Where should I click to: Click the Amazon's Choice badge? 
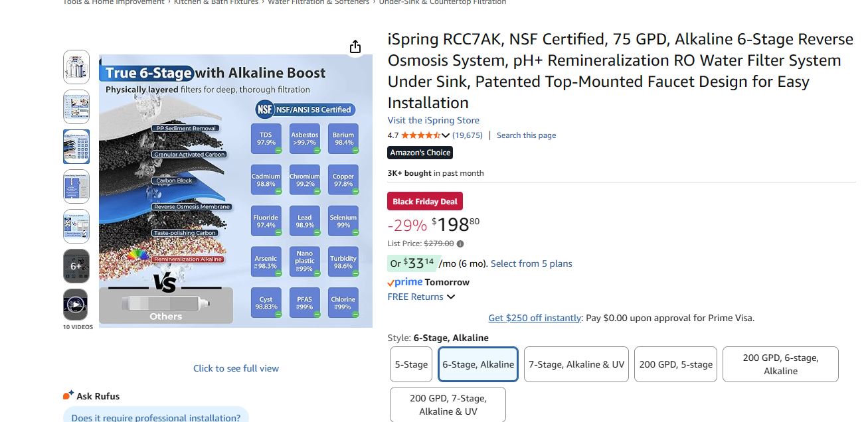[x=420, y=153]
